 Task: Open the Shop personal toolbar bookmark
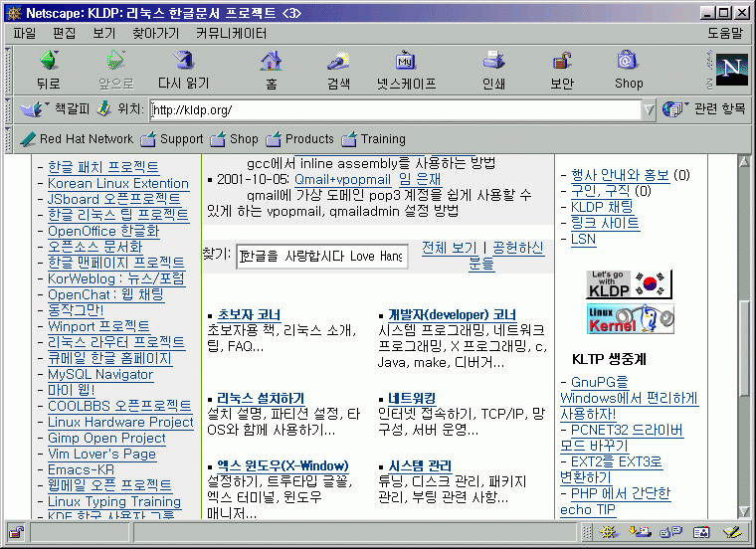(235, 139)
